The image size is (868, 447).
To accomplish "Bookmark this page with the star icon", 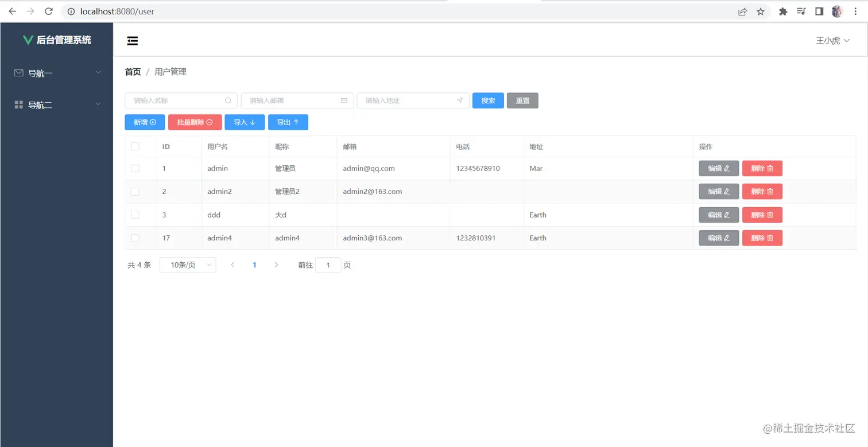I will click(x=761, y=11).
